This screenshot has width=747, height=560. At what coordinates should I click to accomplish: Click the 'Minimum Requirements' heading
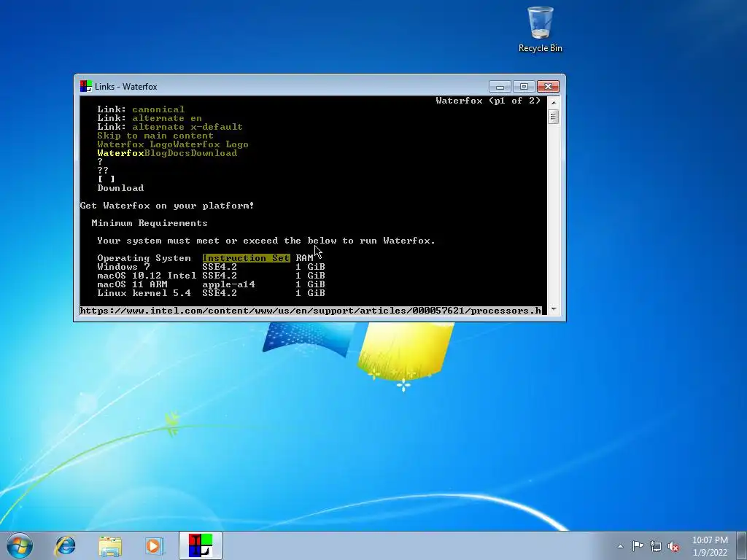coord(150,223)
